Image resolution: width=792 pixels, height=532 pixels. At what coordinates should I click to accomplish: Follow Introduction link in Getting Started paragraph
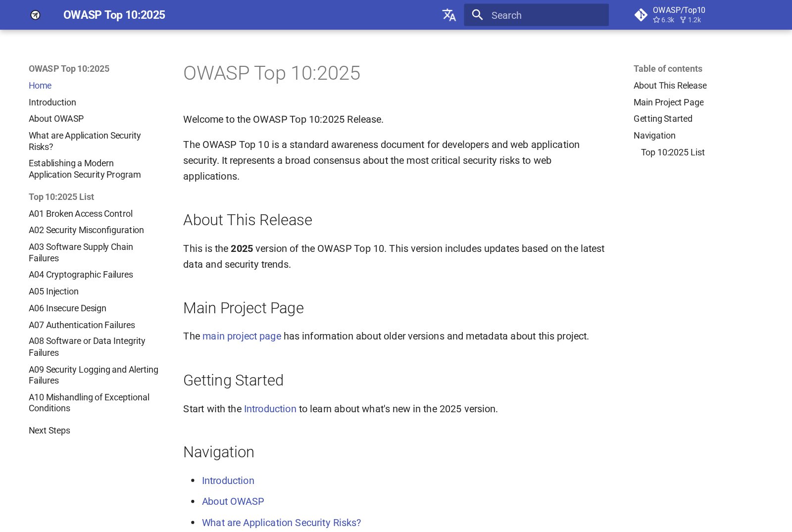(x=270, y=409)
